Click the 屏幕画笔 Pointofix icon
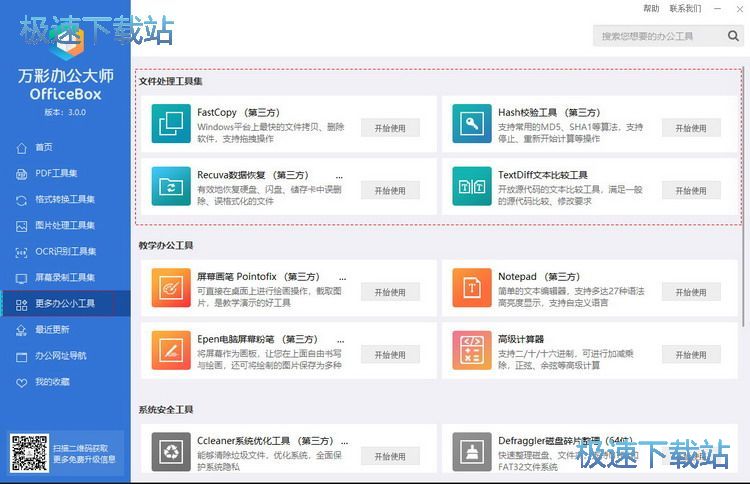This screenshot has height=484, width=750. click(x=171, y=288)
